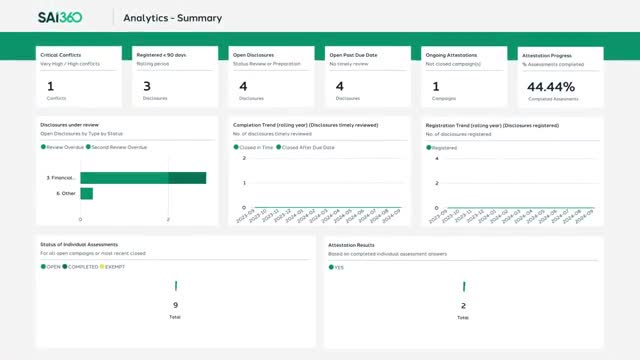Click the 3. Financial axis label

point(60,178)
